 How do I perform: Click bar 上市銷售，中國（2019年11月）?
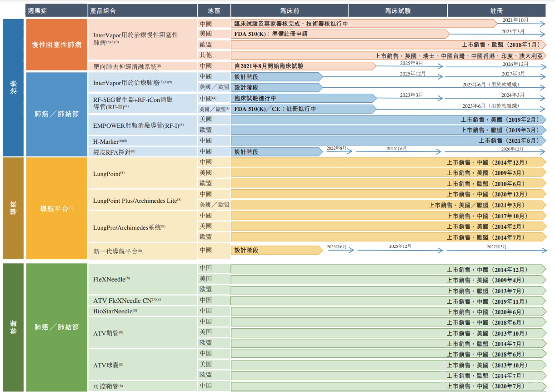[x=389, y=302]
